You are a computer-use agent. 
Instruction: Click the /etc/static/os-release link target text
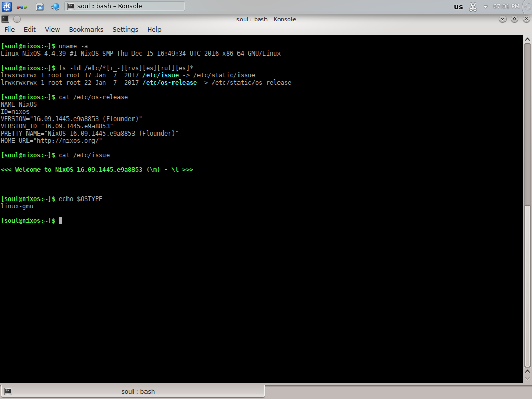pyautogui.click(x=251, y=83)
